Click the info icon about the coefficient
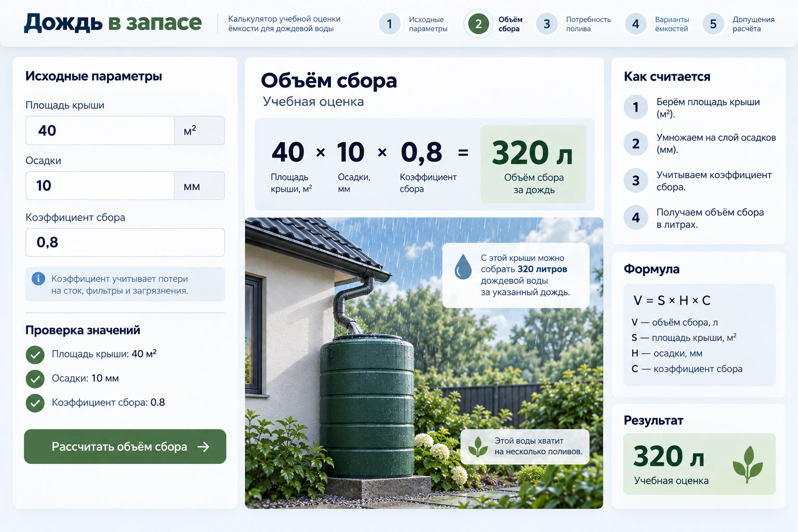The width and height of the screenshot is (798, 532). click(38, 278)
